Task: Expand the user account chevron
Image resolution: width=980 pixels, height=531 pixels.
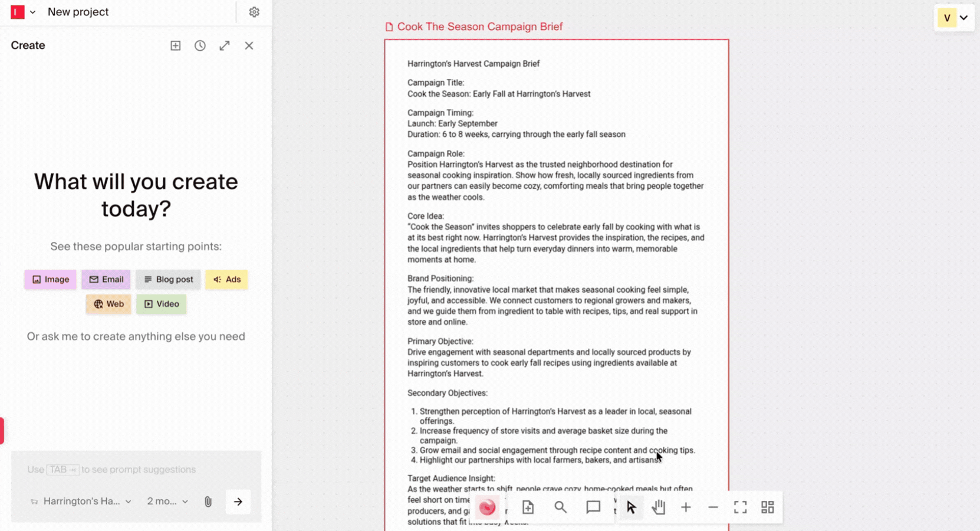Action: 964,18
